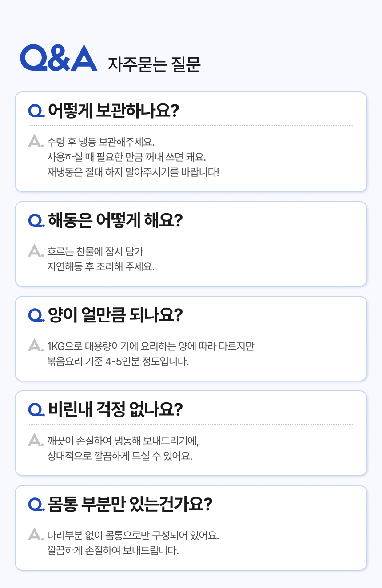
Task: Click the 자연해동 후 조리해 주세요 answer line
Action: [x=100, y=267]
